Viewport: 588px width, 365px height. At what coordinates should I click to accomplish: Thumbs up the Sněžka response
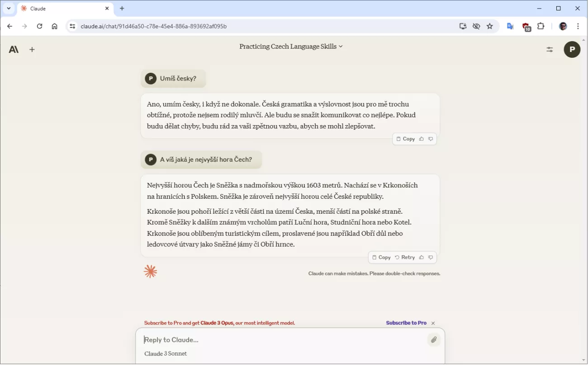point(421,257)
